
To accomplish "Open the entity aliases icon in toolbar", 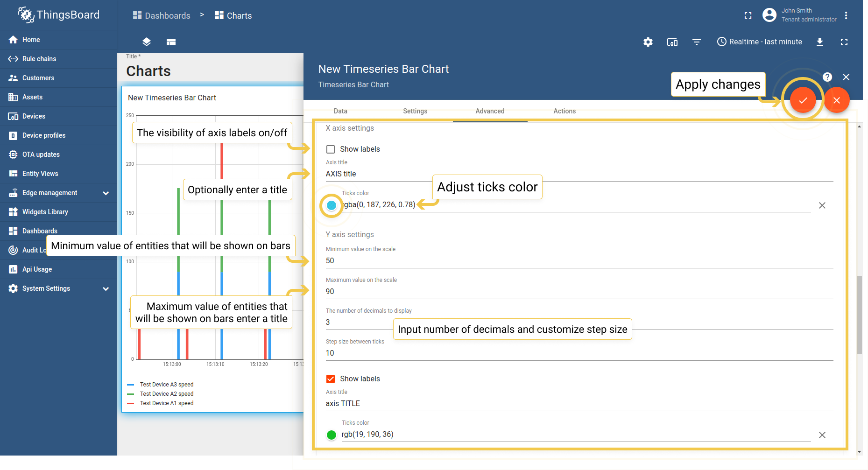I will 672,42.
